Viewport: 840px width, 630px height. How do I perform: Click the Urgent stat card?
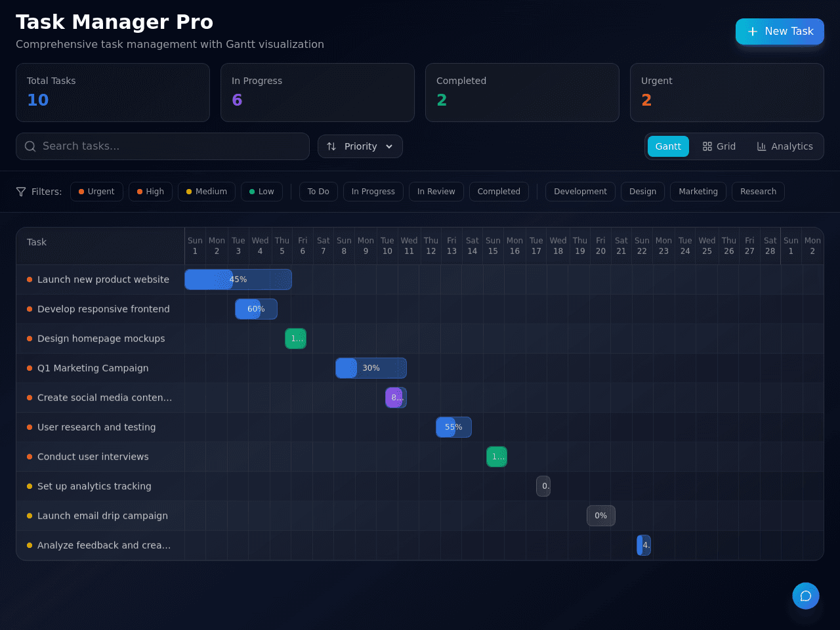[x=727, y=93]
